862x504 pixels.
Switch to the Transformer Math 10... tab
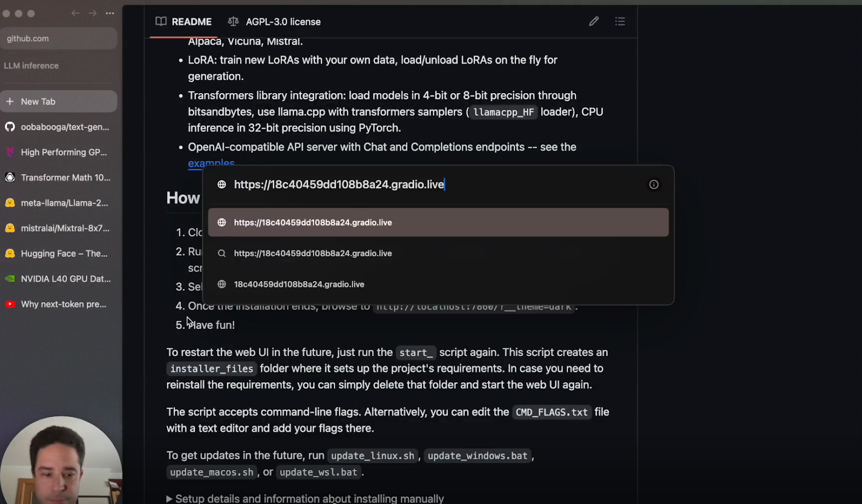click(59, 178)
